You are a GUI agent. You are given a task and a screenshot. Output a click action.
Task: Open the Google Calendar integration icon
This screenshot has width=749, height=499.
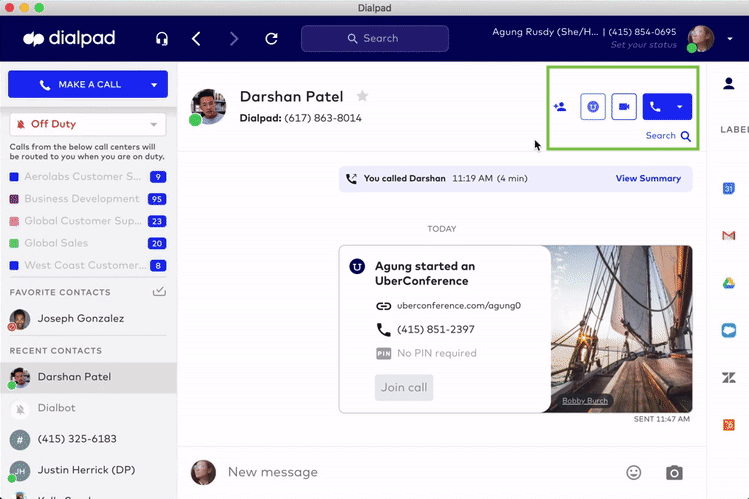[x=728, y=188]
